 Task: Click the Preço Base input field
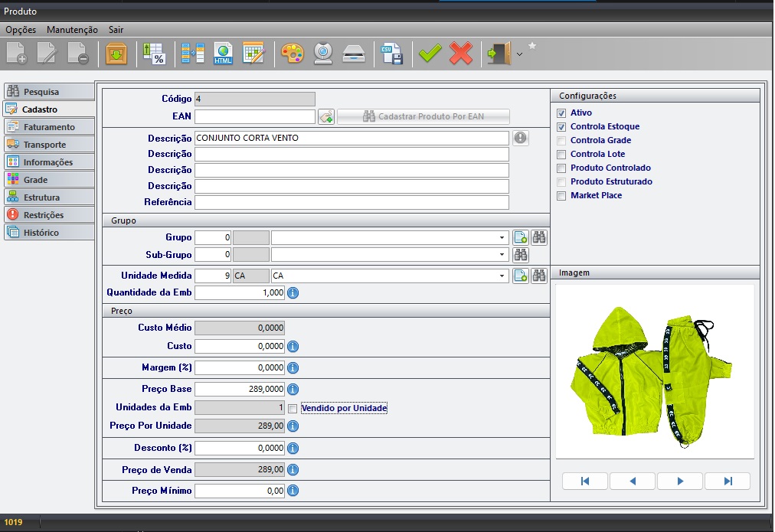point(240,389)
